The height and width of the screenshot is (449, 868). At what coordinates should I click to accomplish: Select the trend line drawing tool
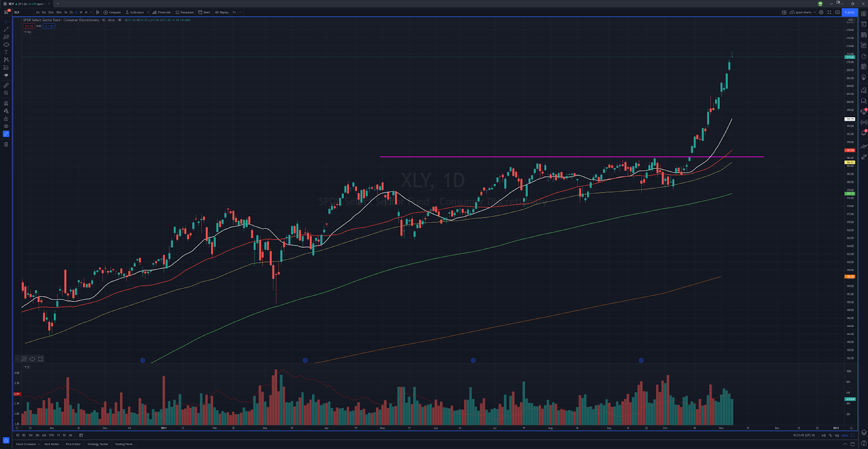pos(6,29)
